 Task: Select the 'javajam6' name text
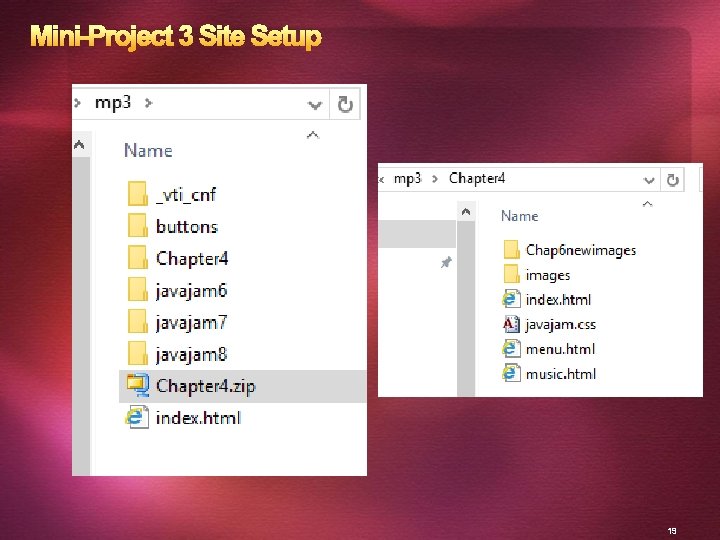(x=191, y=291)
